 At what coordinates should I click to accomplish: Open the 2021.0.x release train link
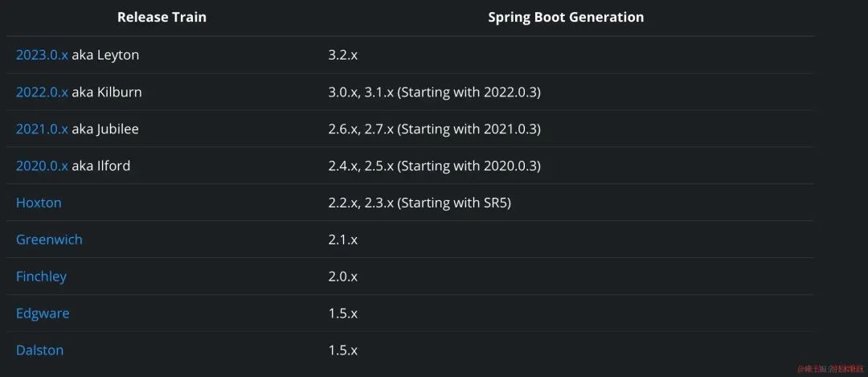(42, 129)
